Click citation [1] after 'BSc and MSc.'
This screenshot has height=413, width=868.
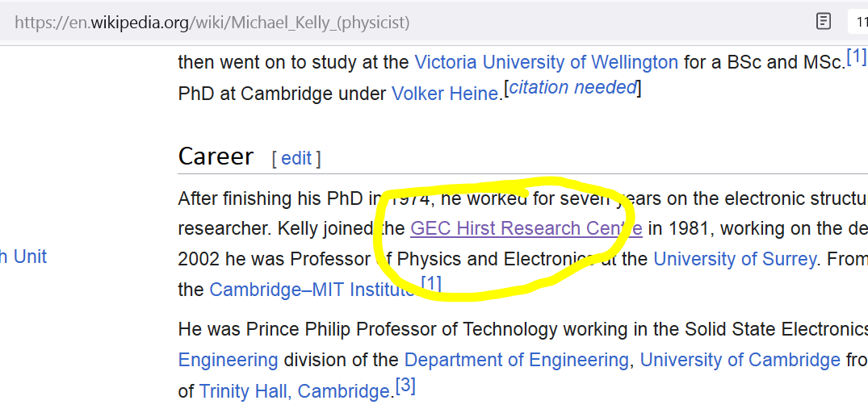point(856,57)
